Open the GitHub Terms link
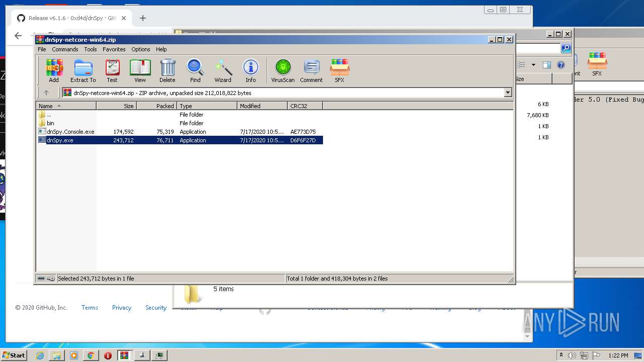644x362 pixels. click(90, 308)
